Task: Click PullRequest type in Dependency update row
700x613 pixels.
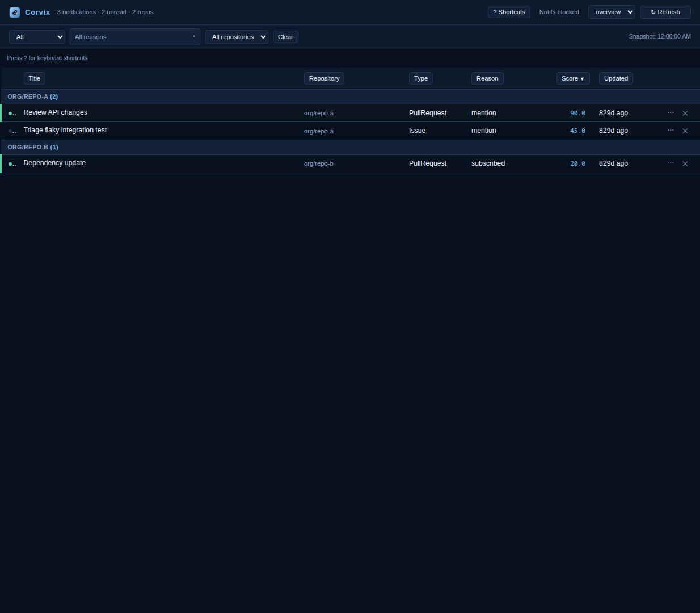Action: [428, 163]
